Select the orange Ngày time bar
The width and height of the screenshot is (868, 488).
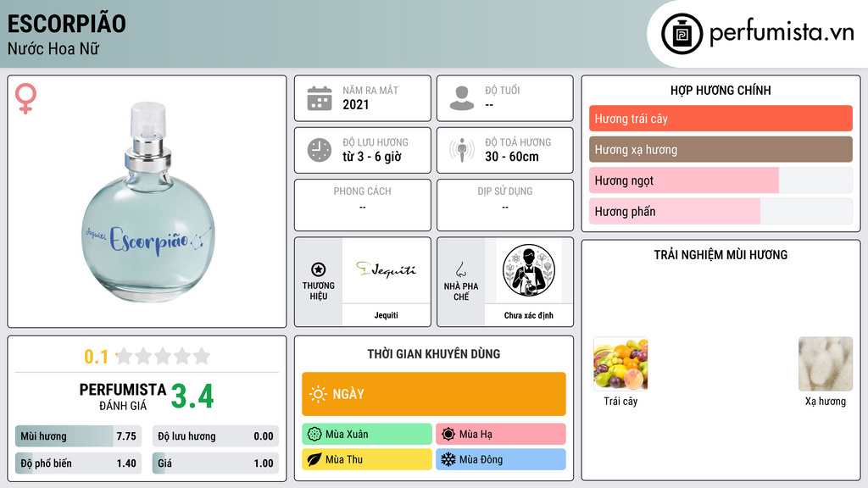point(434,394)
